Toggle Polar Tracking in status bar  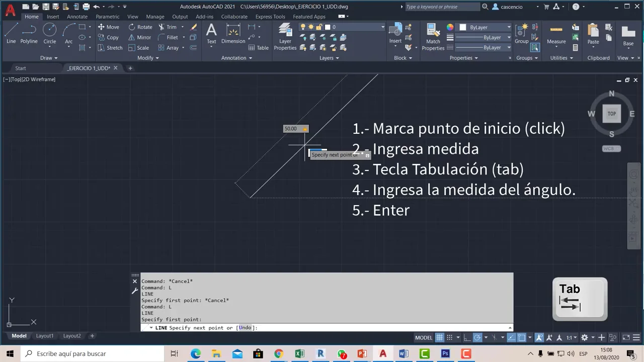click(x=477, y=337)
